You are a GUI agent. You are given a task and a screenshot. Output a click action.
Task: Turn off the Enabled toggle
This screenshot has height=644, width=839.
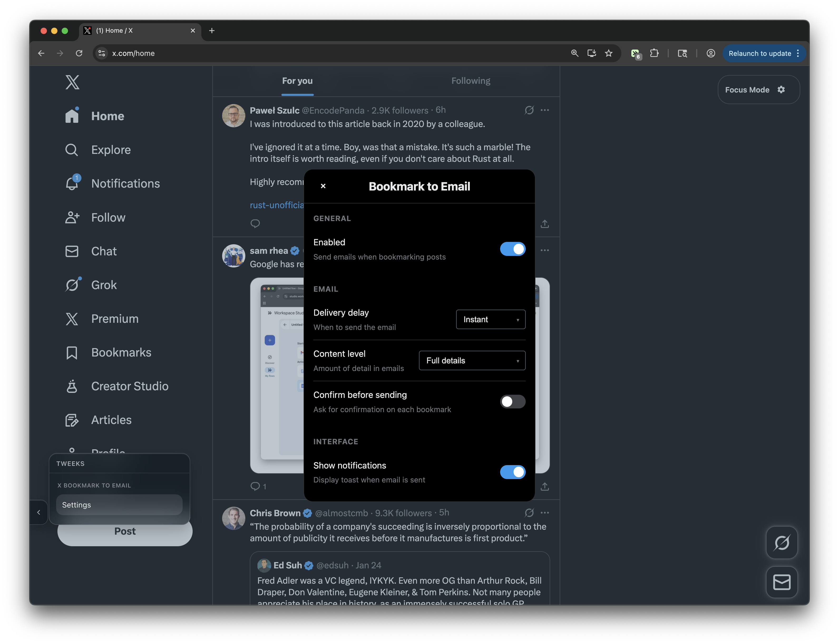(x=513, y=249)
